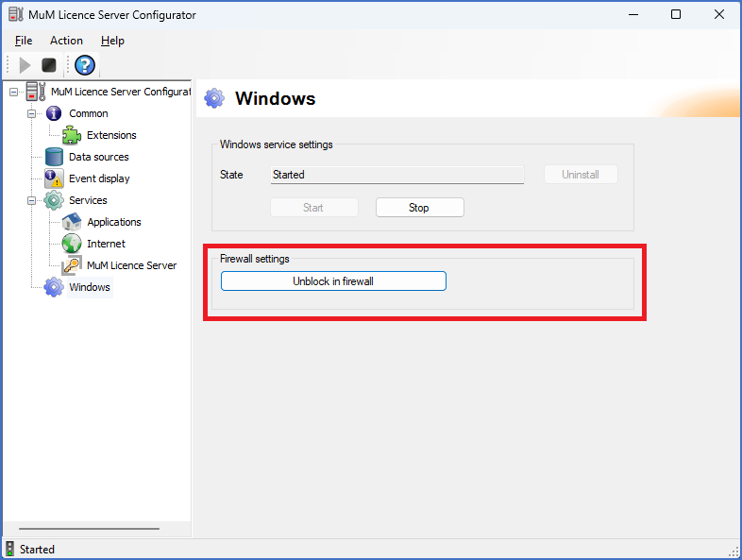This screenshot has height=560, width=742.
Task: Click the root server icon in the tree
Action: 36,92
